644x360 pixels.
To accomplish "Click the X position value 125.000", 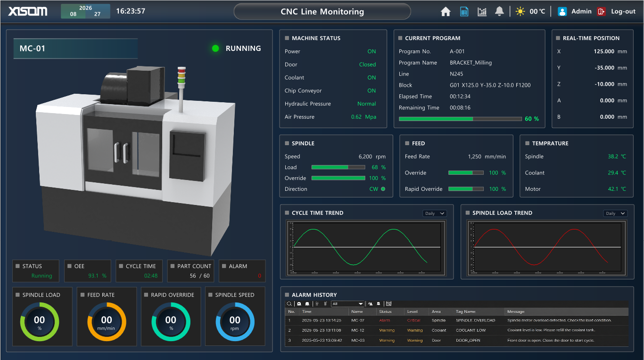I will 604,51.
